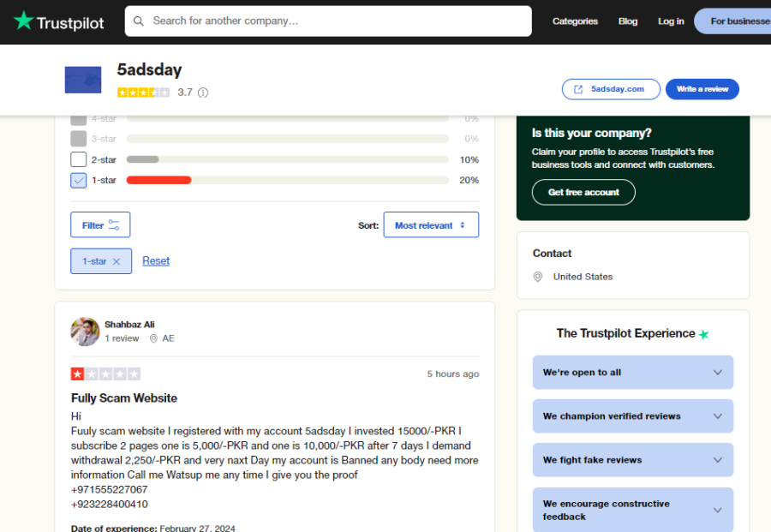Image resolution: width=771 pixels, height=532 pixels.
Task: Click Write a review button
Action: point(702,89)
